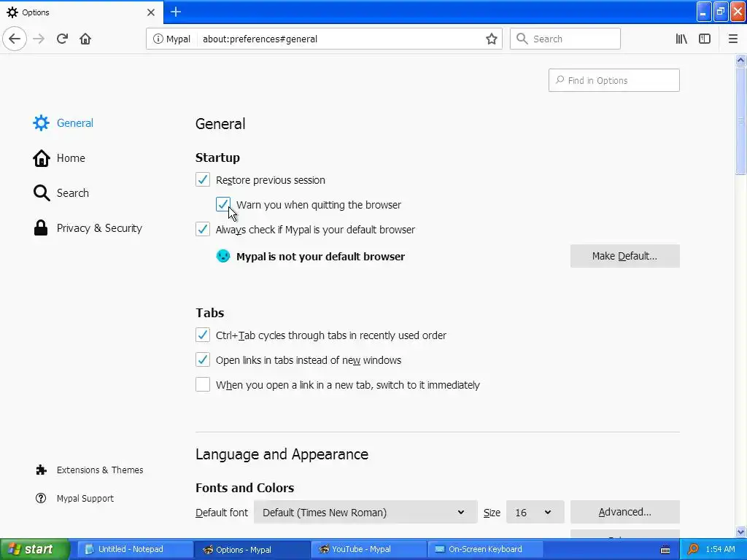The image size is (747, 560).
Task: Click the question mark Support icon
Action: coord(41,498)
